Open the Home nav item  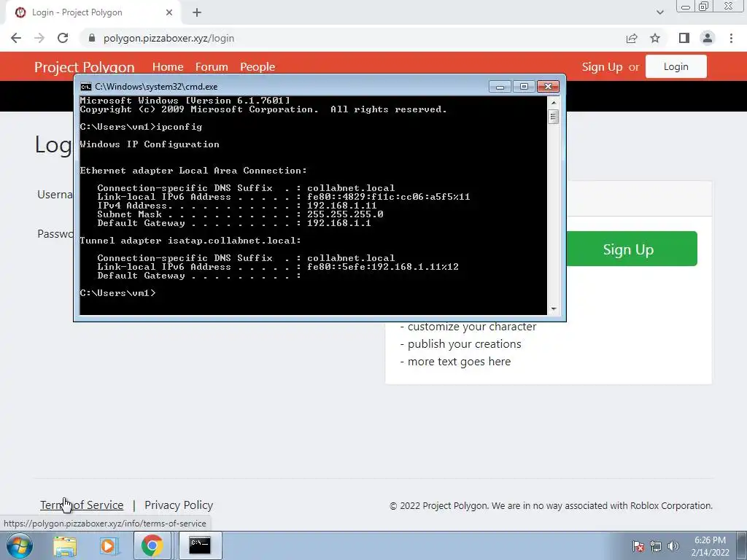point(168,66)
